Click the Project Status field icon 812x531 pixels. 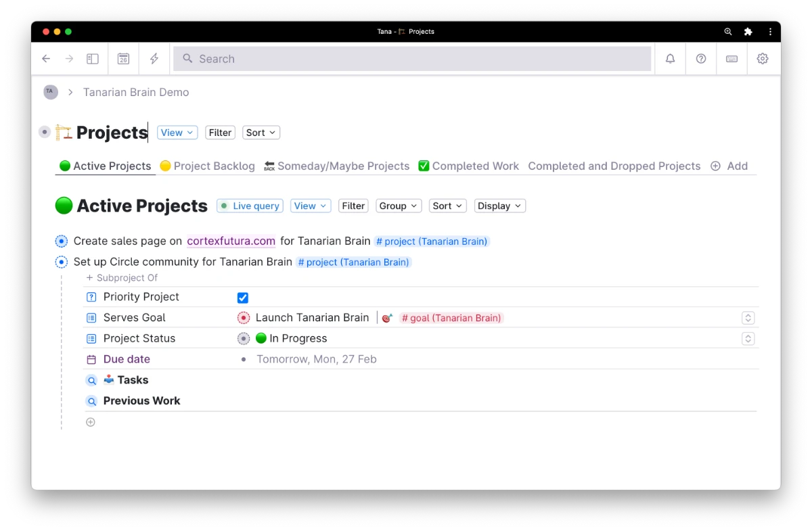click(91, 339)
